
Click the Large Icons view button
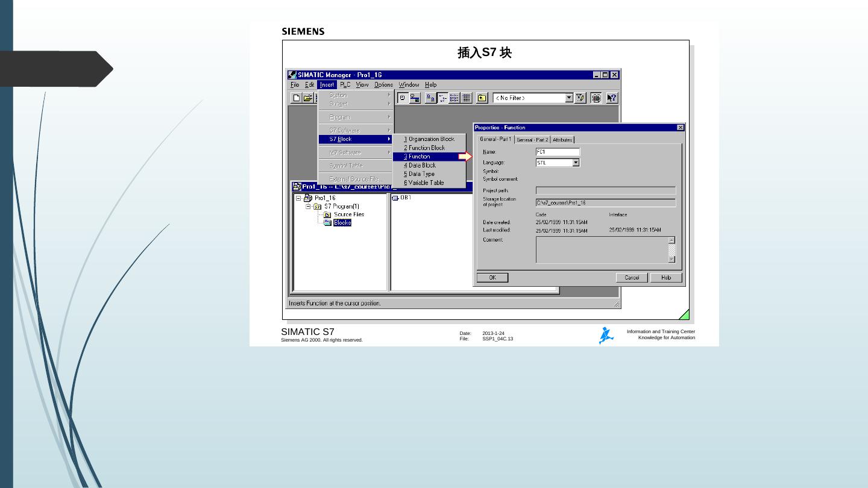pos(430,98)
